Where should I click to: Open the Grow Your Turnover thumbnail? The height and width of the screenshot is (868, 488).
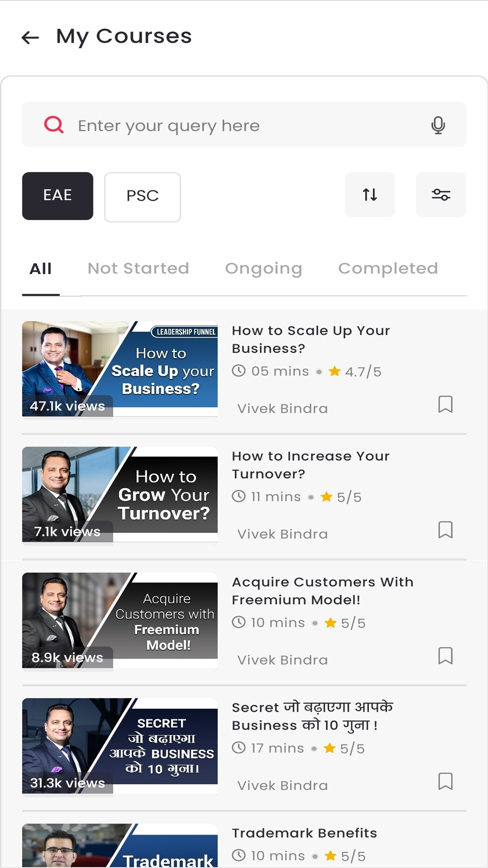click(120, 494)
